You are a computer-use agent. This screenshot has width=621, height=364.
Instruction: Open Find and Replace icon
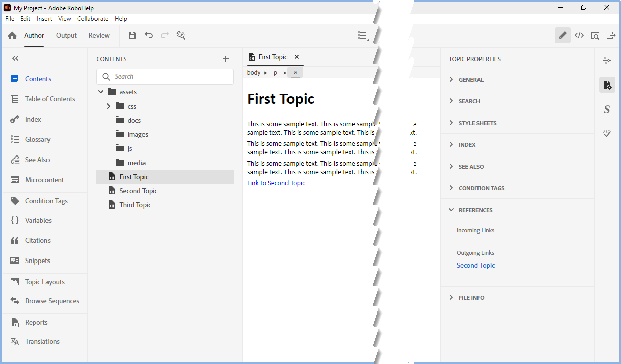181,35
